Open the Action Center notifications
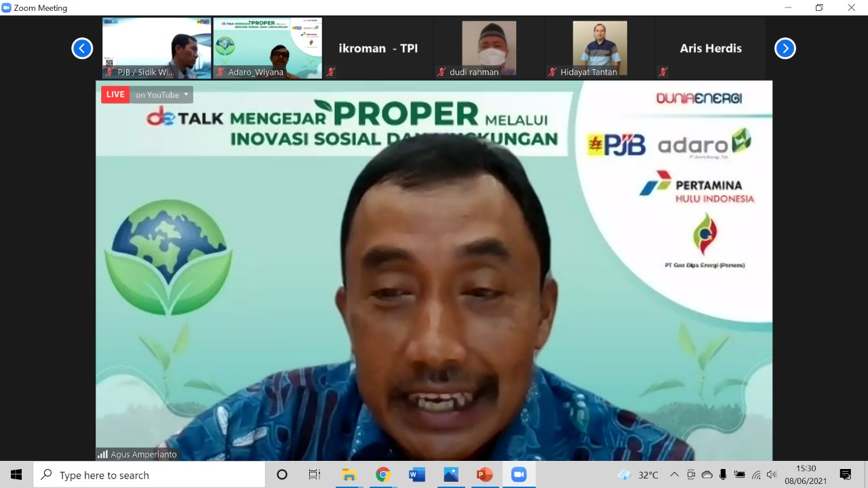 pos(844,474)
